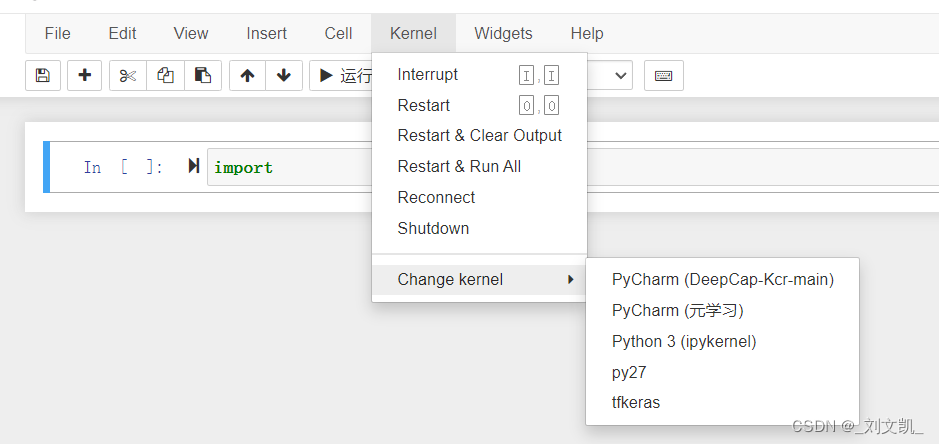Insert a new cell with the plus icon
This screenshot has width=939, height=444.
pos(84,75)
